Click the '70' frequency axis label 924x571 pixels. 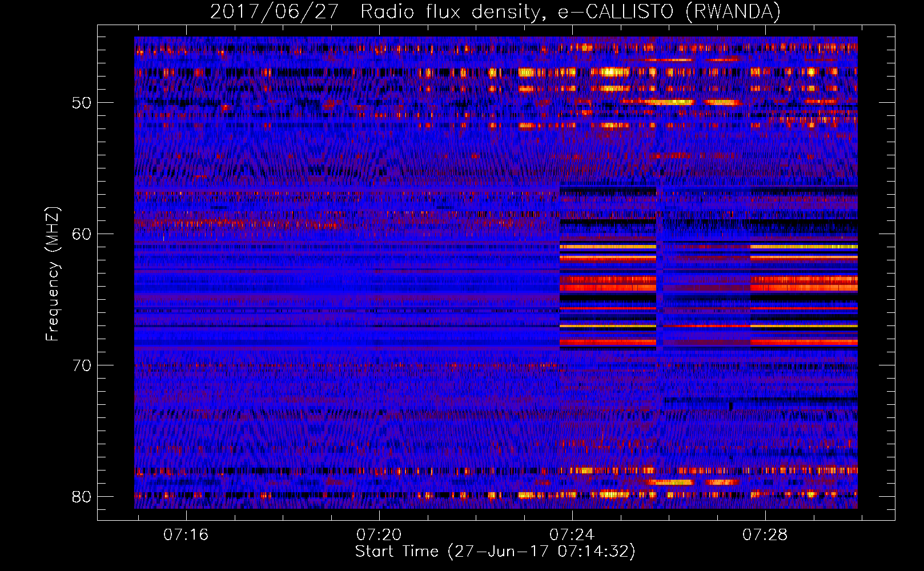coord(82,365)
